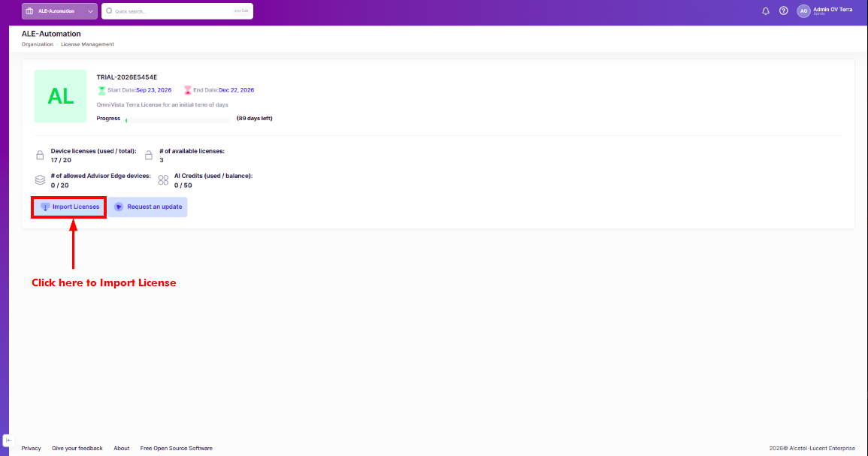Click the End Date value Dec 22, 2026
The image size is (868, 456).
237,90
